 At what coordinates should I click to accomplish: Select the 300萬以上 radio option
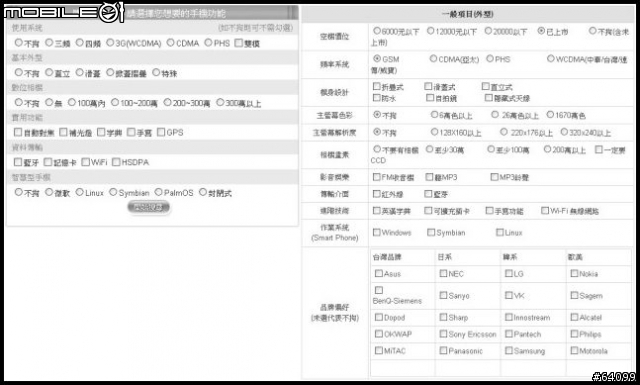coord(220,102)
